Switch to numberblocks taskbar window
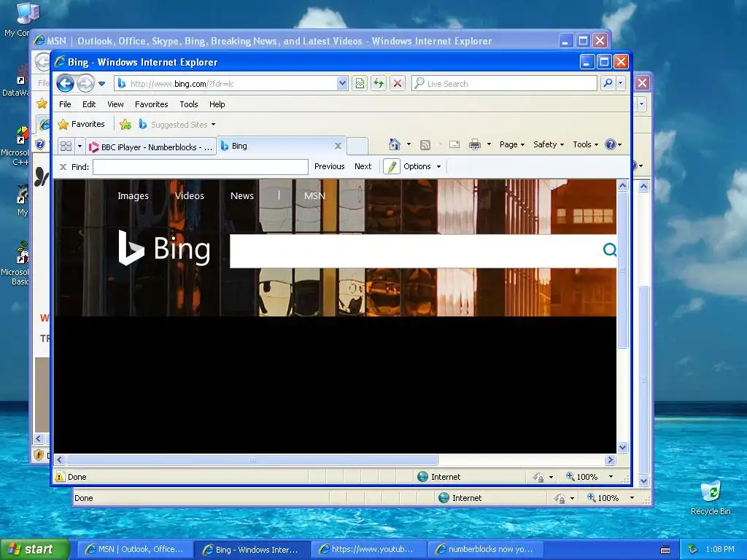Screen dimensions: 747x560 (x=485, y=549)
